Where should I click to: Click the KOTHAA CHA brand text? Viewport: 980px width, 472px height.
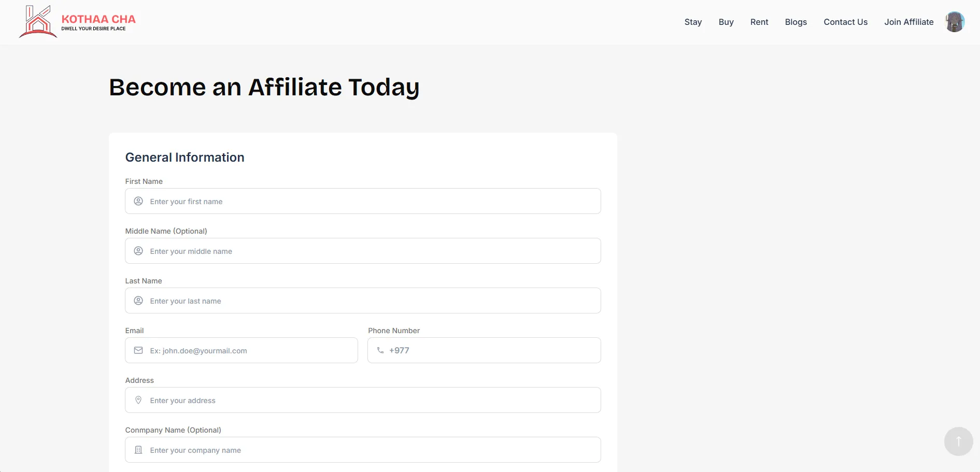98,19
